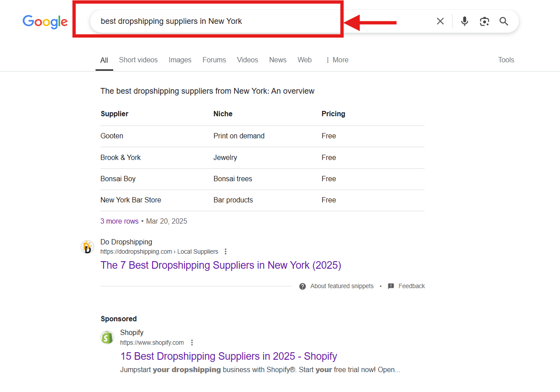Switch to the Web tab
Image resolution: width=560 pixels, height=392 pixels.
tap(304, 60)
